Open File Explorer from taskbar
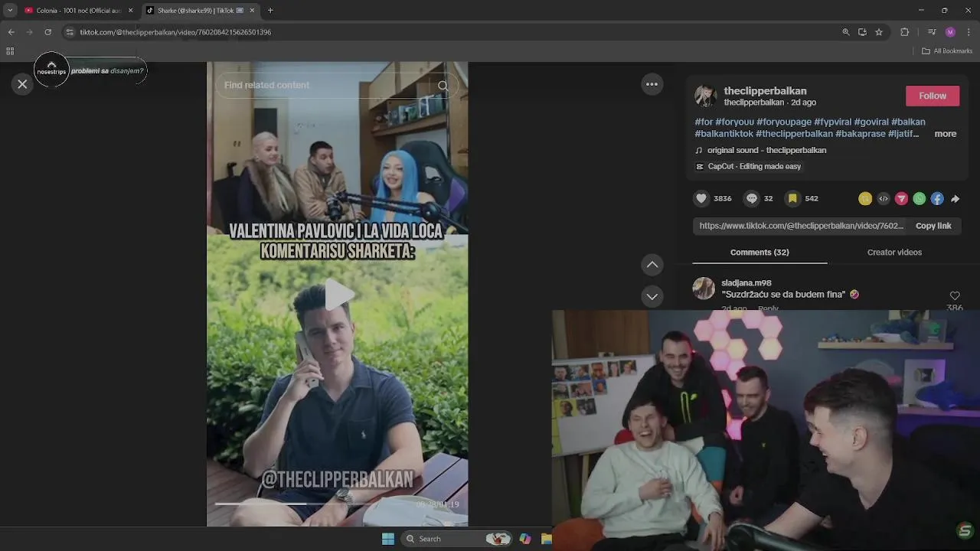Image resolution: width=980 pixels, height=551 pixels. 546,539
